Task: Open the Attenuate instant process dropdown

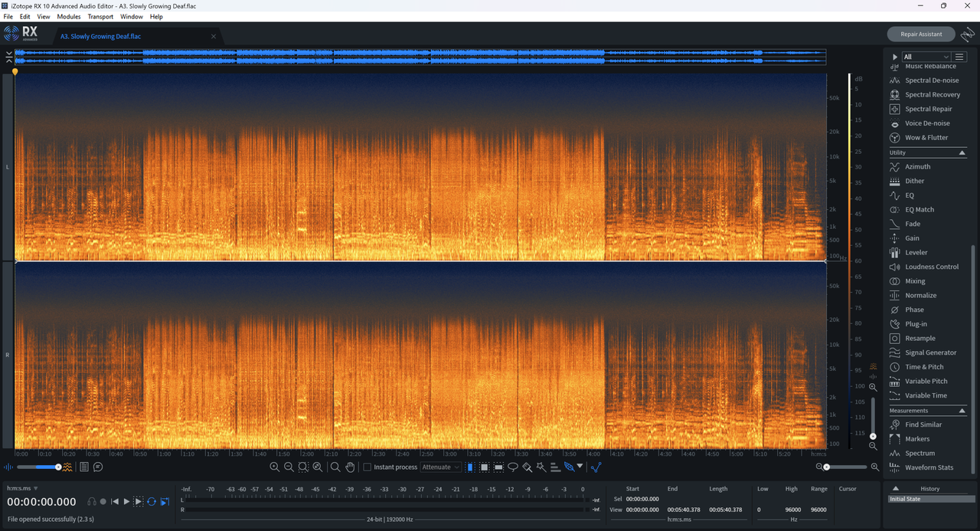Action: pyautogui.click(x=441, y=467)
